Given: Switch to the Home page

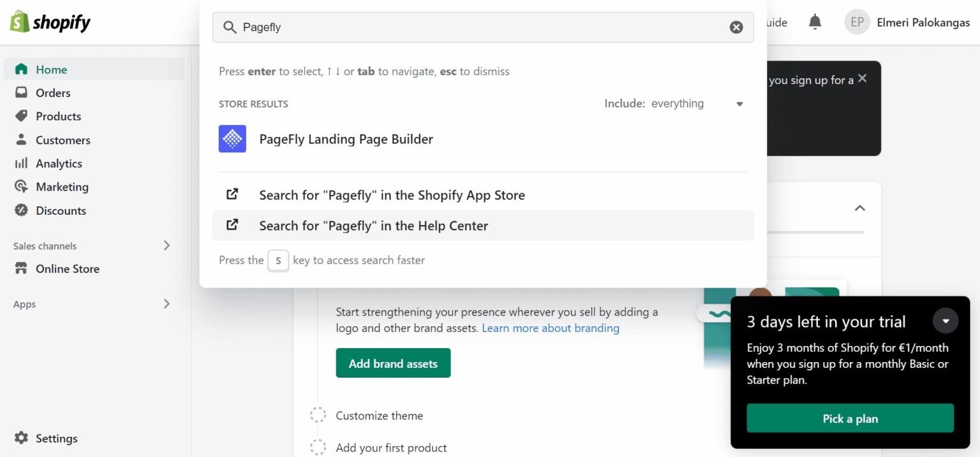Looking at the screenshot, I should 52,69.
